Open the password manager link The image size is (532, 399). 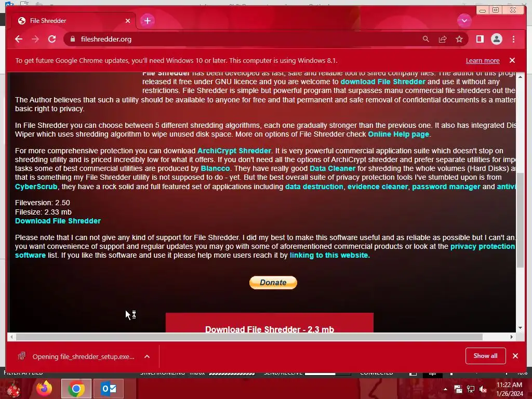(x=446, y=187)
